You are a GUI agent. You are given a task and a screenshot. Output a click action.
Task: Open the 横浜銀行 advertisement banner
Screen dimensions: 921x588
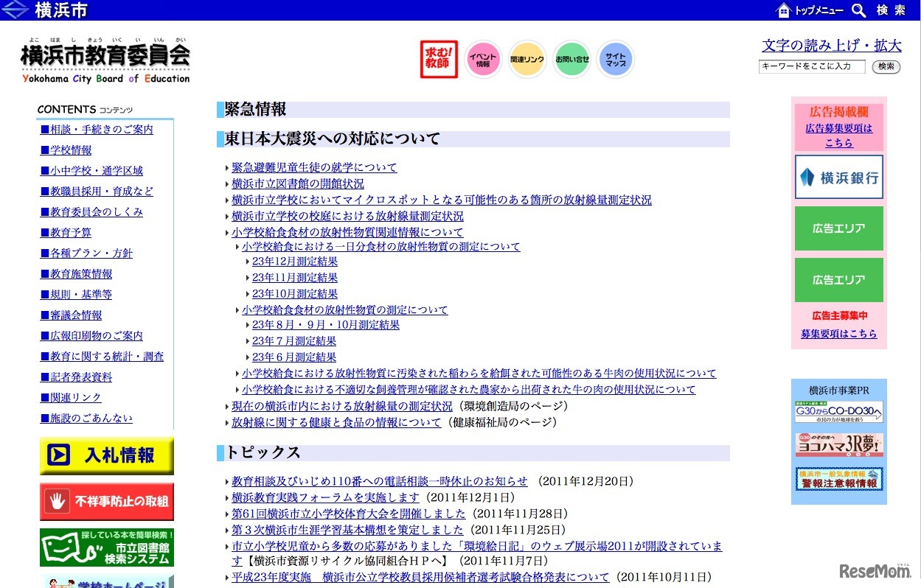pyautogui.click(x=838, y=177)
